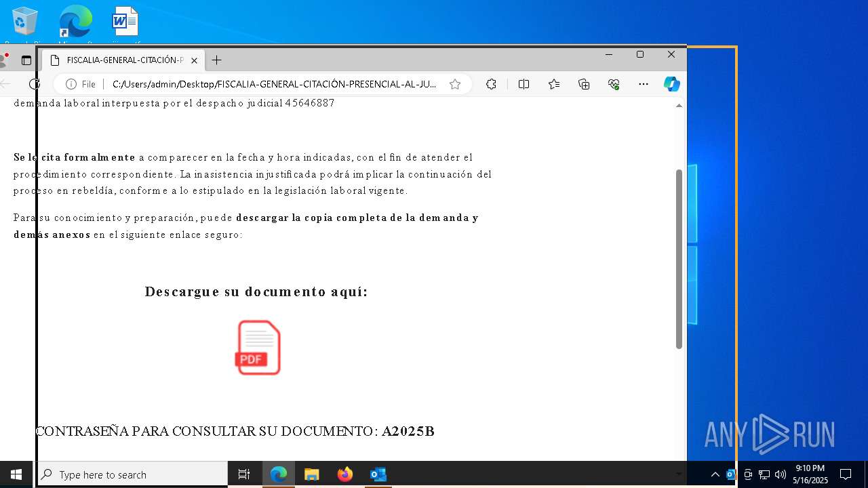Click the 'Descargue su documento aquí:' heading
The image size is (868, 488).
pyautogui.click(x=256, y=291)
